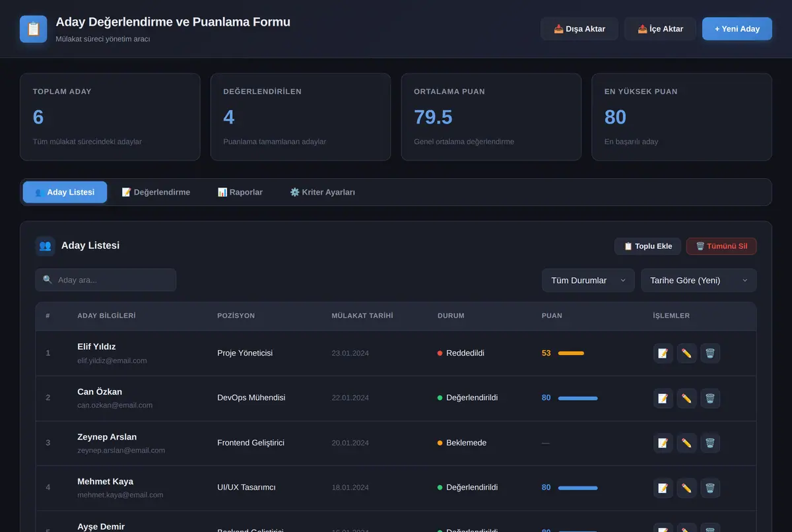Image resolution: width=792 pixels, height=532 pixels.
Task: Open the Tüm Durumlar status filter dropdown
Action: 588,281
